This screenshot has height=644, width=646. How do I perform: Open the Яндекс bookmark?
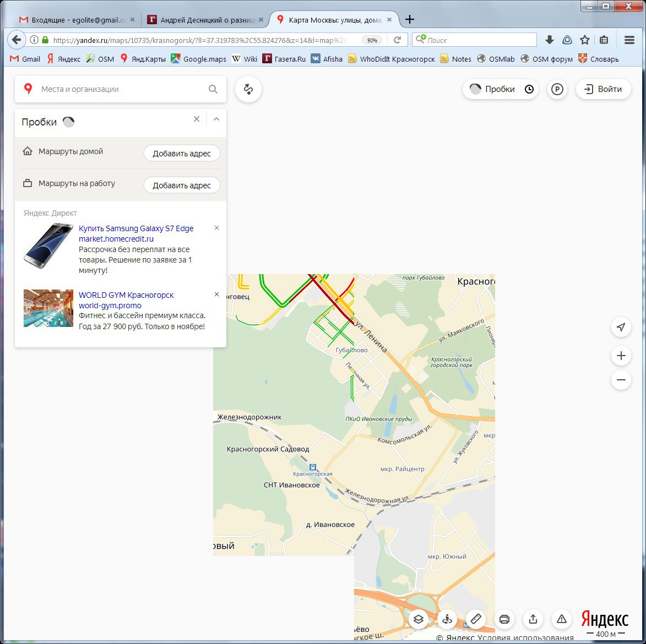(x=64, y=59)
